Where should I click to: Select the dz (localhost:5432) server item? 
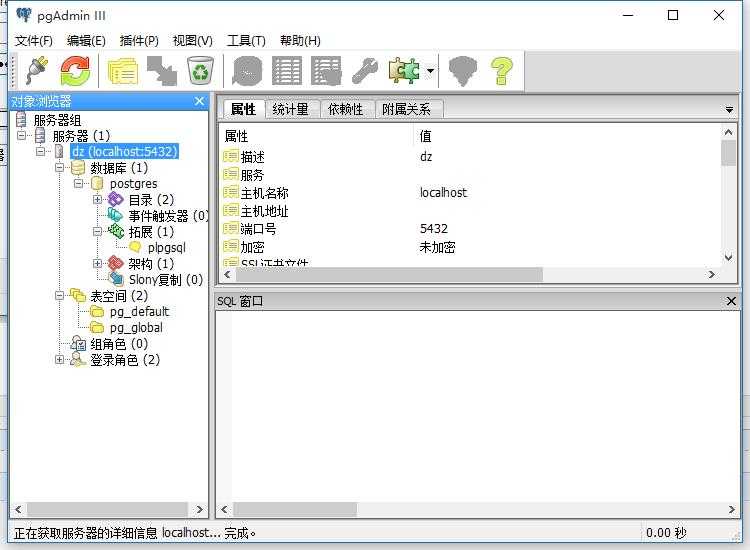(125, 152)
